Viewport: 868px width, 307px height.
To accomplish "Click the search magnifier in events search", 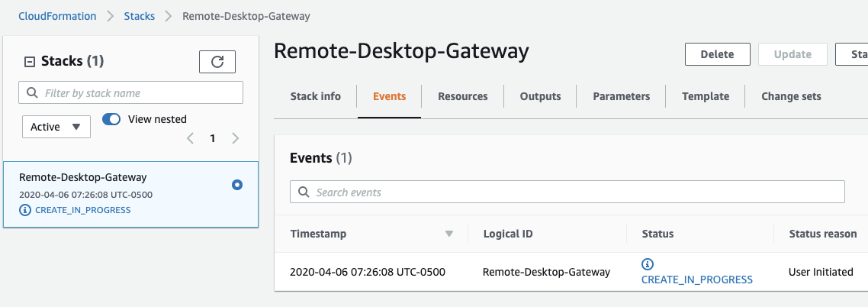I will coord(304,192).
